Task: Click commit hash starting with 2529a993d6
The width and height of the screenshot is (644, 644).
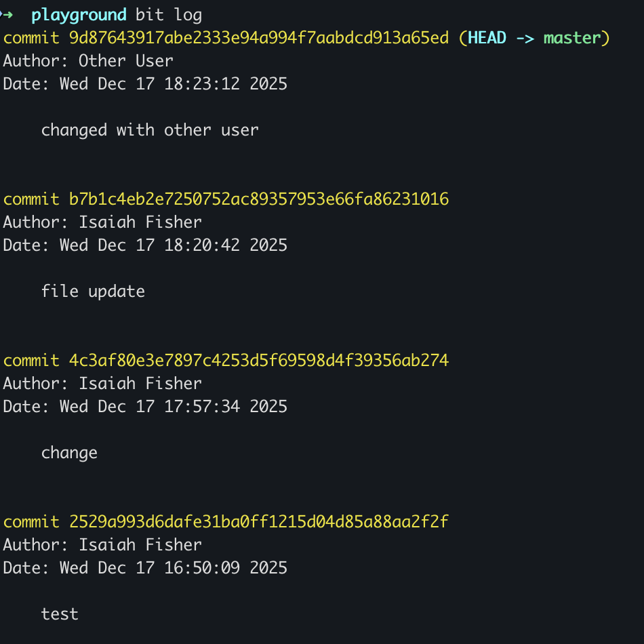Action: pos(259,521)
